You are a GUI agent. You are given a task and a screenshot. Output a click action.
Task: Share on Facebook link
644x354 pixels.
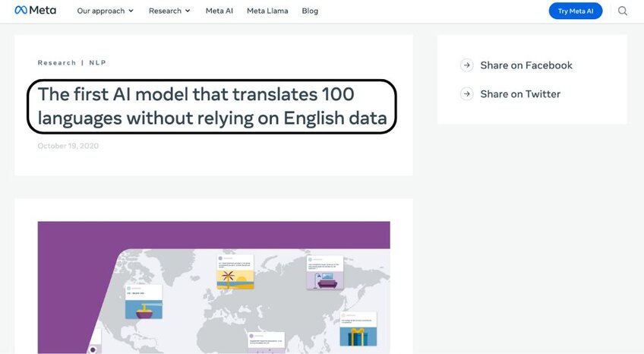(x=526, y=65)
